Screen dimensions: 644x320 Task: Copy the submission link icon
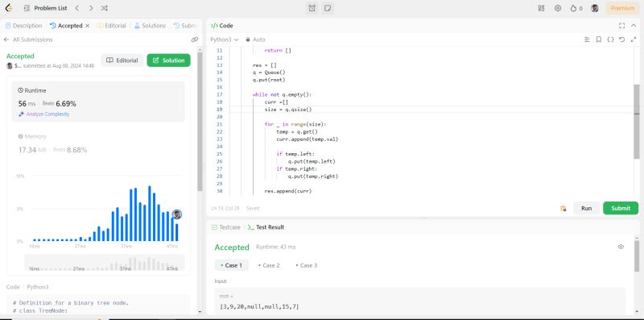pos(195,39)
